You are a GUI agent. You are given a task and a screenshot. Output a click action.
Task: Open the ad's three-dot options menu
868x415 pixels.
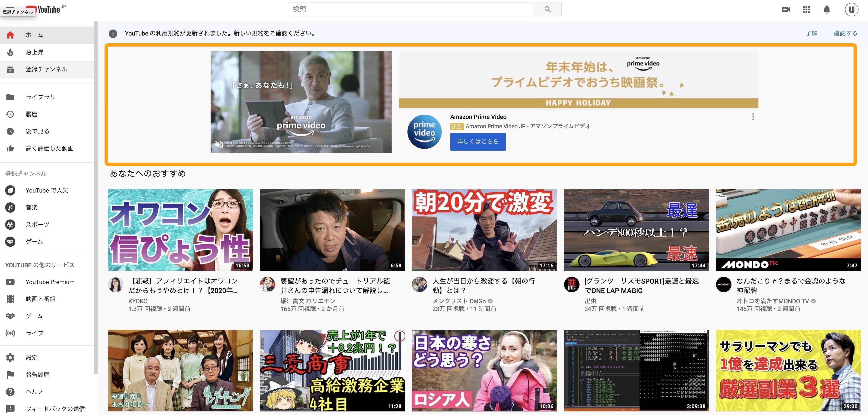753,117
